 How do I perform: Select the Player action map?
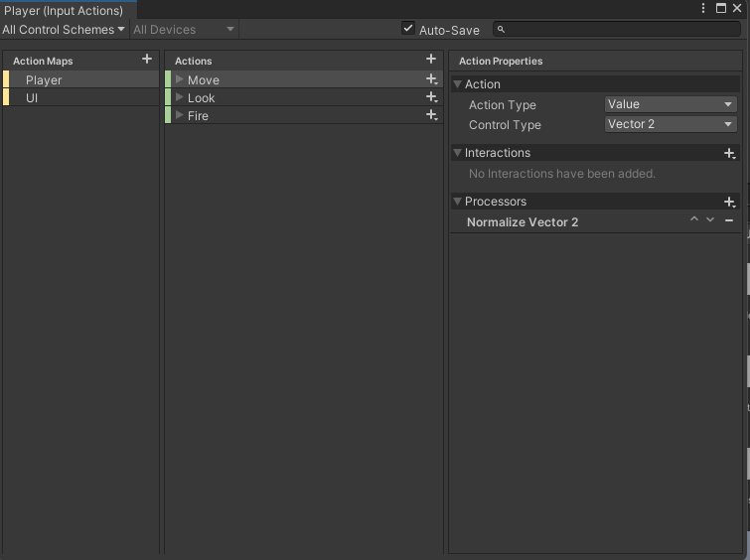point(80,79)
